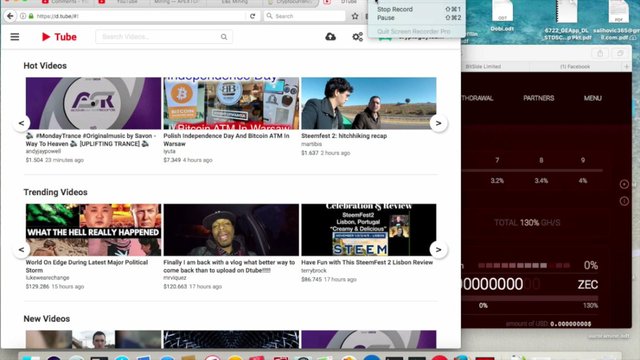Go back with the browser back arrow
Viewport: 640px width, 360px height.
pyautogui.click(x=10, y=16)
